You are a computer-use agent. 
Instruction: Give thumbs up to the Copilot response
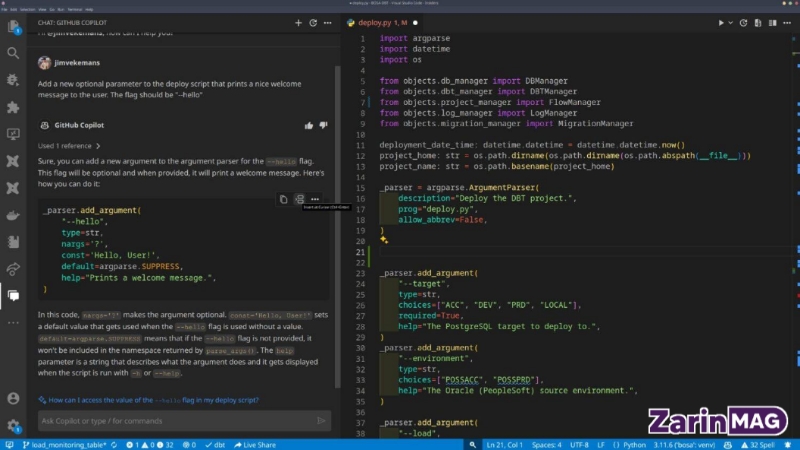coord(309,126)
